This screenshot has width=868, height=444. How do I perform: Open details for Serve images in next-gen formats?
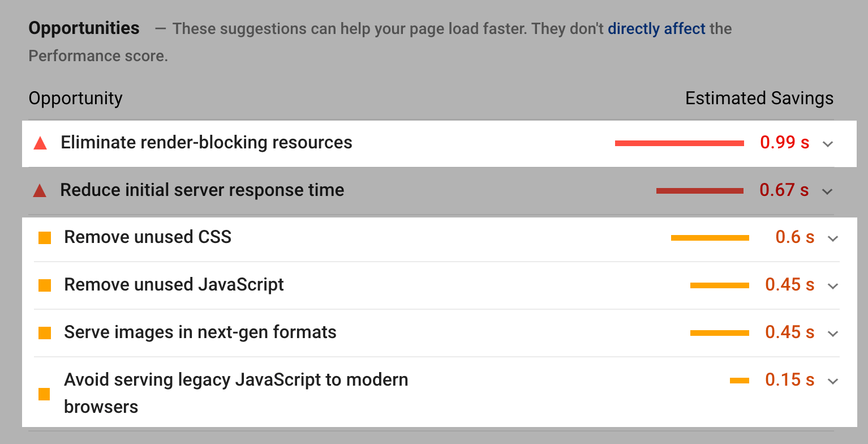[x=832, y=333]
